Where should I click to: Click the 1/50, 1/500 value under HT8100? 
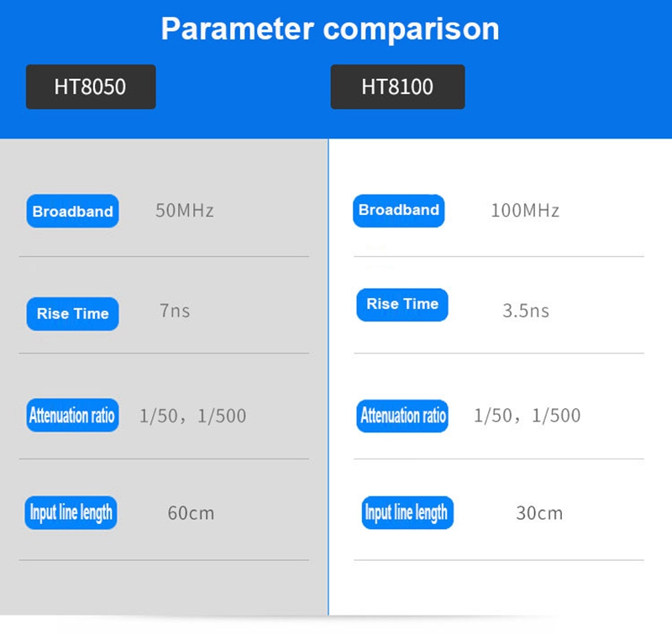528,416
